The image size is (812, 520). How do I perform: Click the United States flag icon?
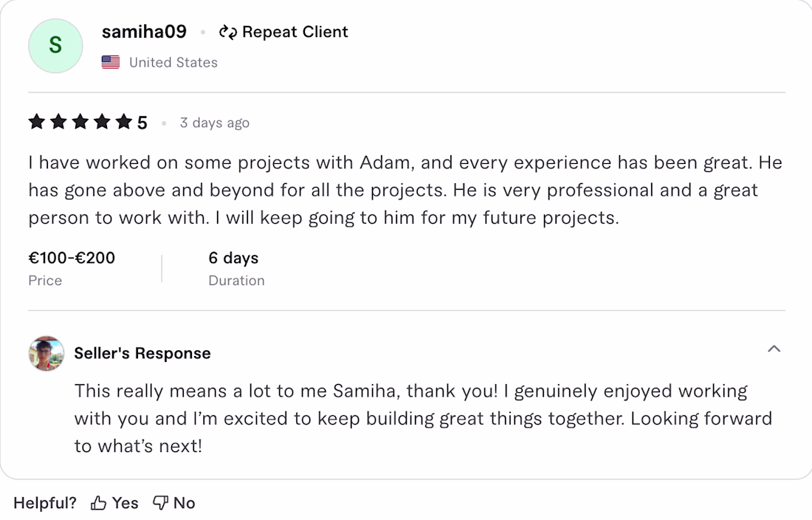[x=111, y=63]
